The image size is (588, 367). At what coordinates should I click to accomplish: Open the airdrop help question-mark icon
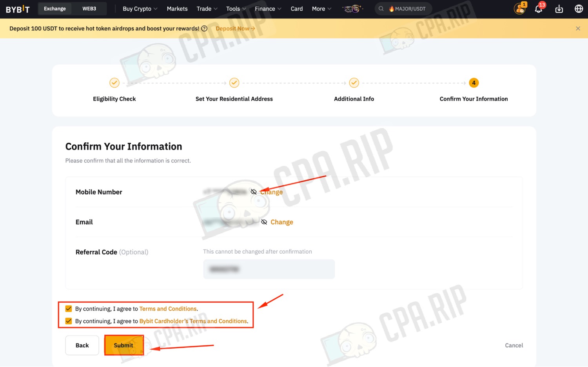pos(204,29)
